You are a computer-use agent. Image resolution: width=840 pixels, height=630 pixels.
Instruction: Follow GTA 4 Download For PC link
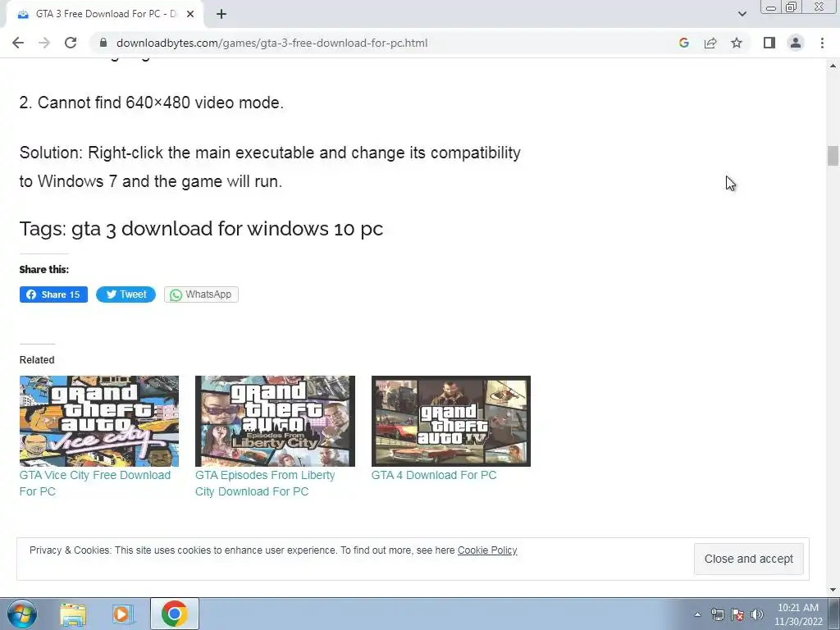coord(434,475)
